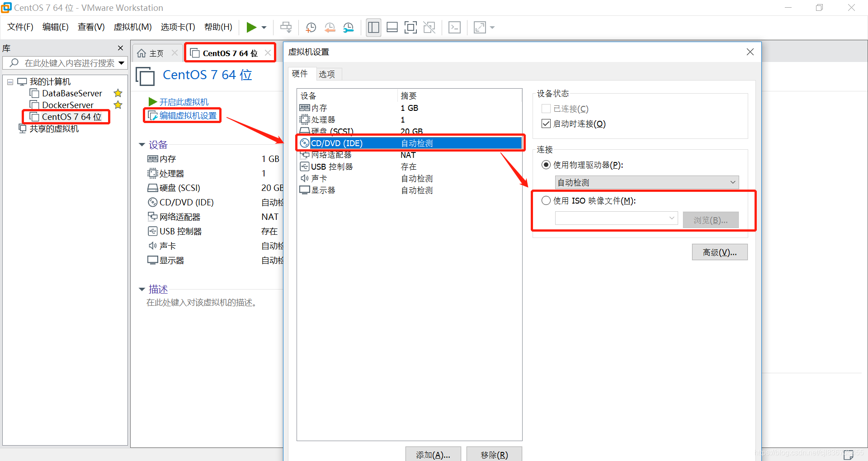Collapse the 描述 section
This screenshot has height=461, width=868.
142,289
